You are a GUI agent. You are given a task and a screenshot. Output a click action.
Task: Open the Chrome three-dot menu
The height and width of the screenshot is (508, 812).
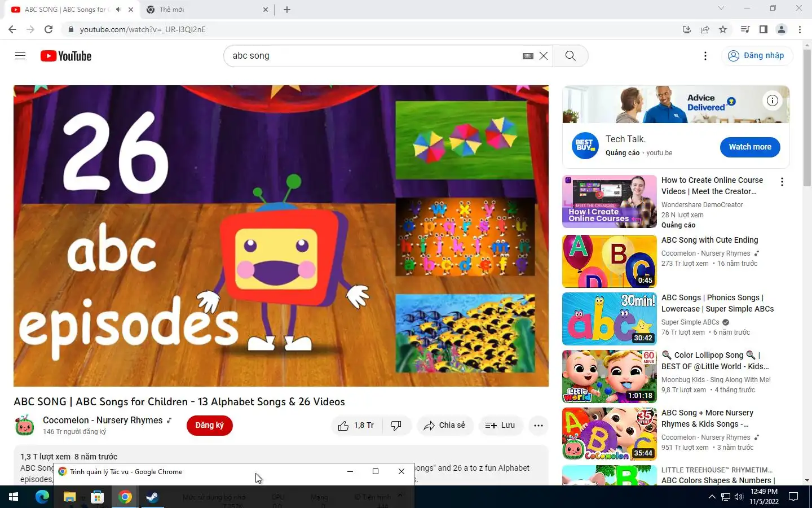(x=800, y=29)
